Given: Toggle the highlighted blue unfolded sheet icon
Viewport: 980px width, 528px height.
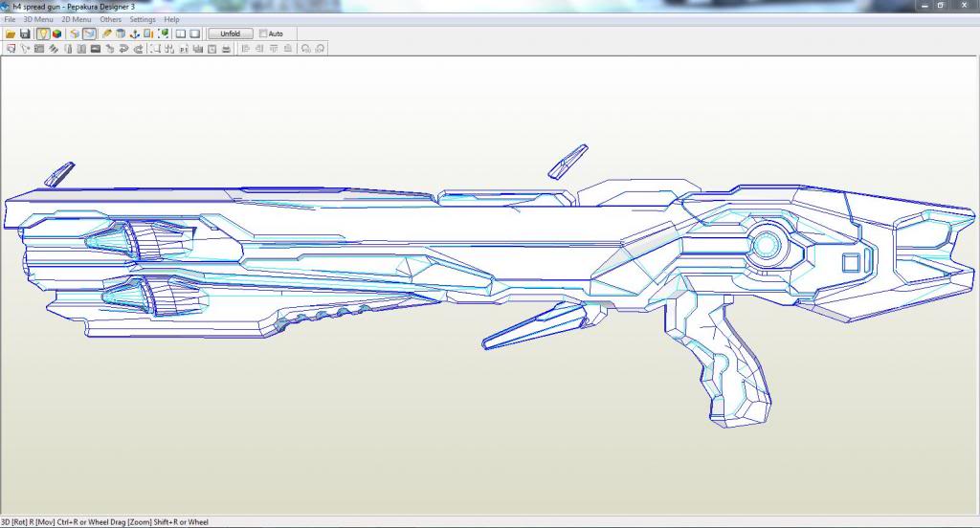Looking at the screenshot, I should (89, 33).
